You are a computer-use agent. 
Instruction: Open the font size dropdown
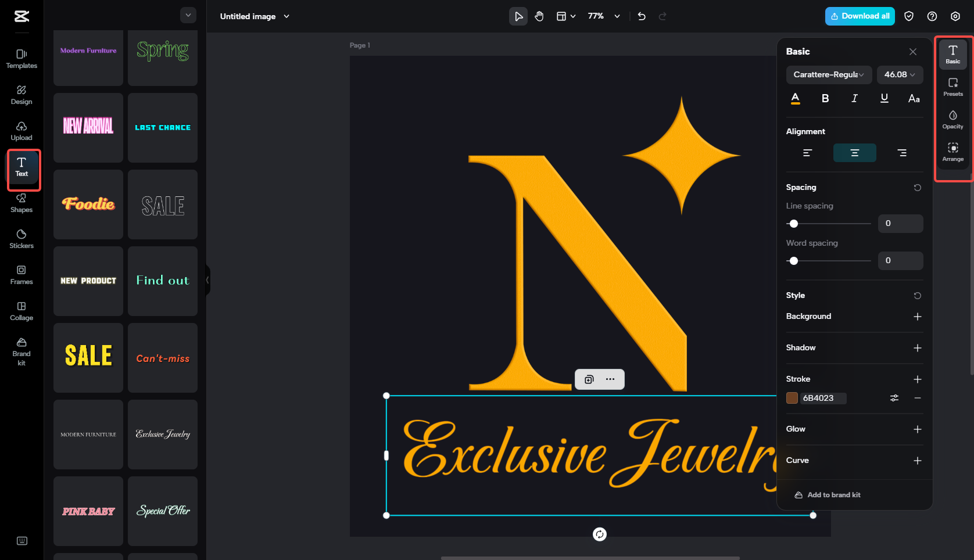[900, 74]
